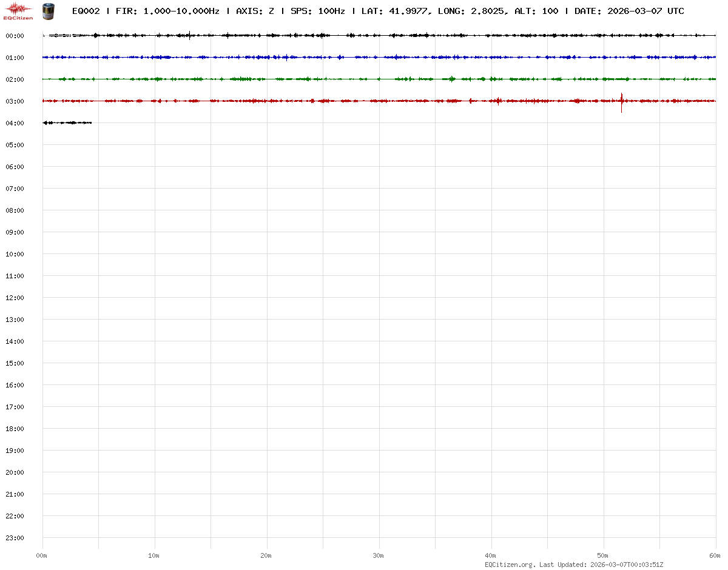Click the EQCitizen.org footer text
This screenshot has height=570, width=728.
coord(510,565)
